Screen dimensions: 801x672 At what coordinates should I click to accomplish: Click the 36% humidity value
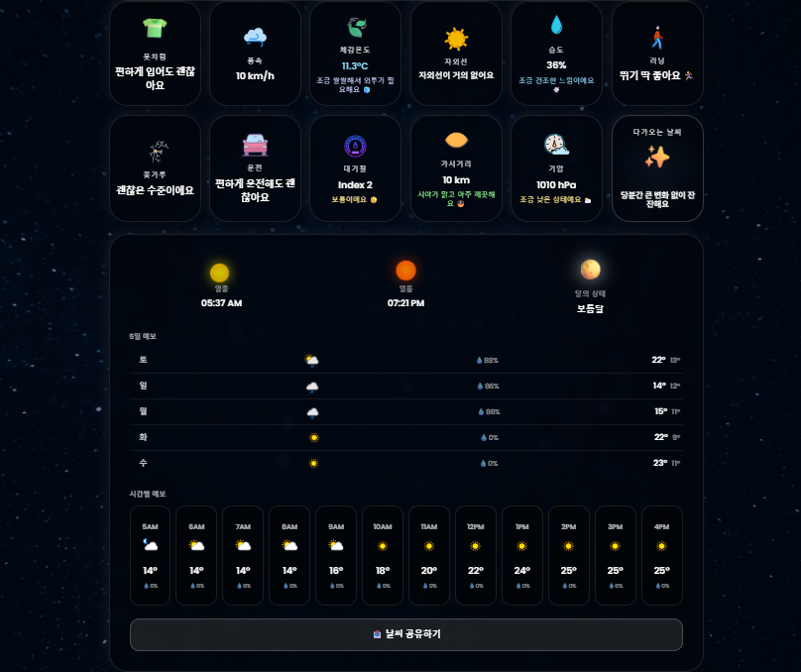coord(556,64)
